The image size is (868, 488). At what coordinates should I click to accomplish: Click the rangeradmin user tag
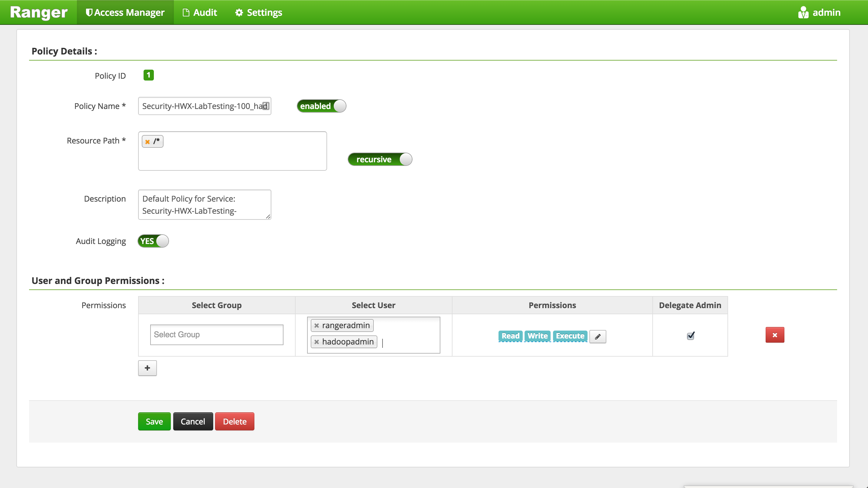tap(342, 326)
